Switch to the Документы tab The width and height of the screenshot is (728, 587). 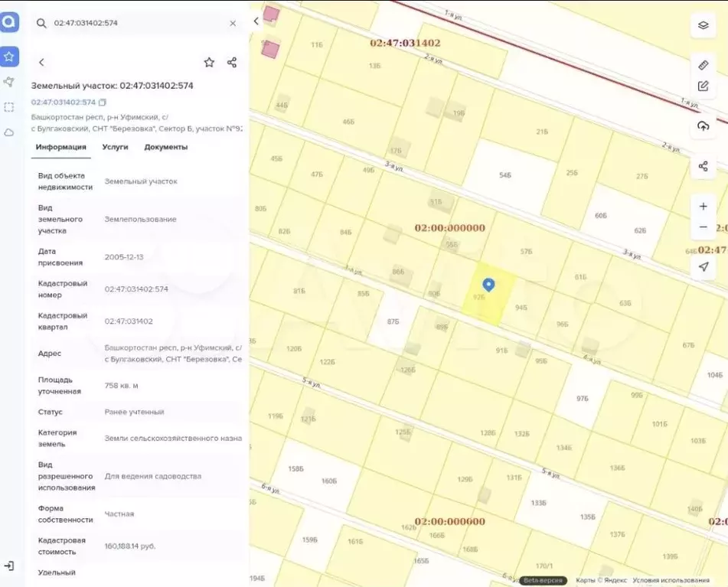click(166, 147)
